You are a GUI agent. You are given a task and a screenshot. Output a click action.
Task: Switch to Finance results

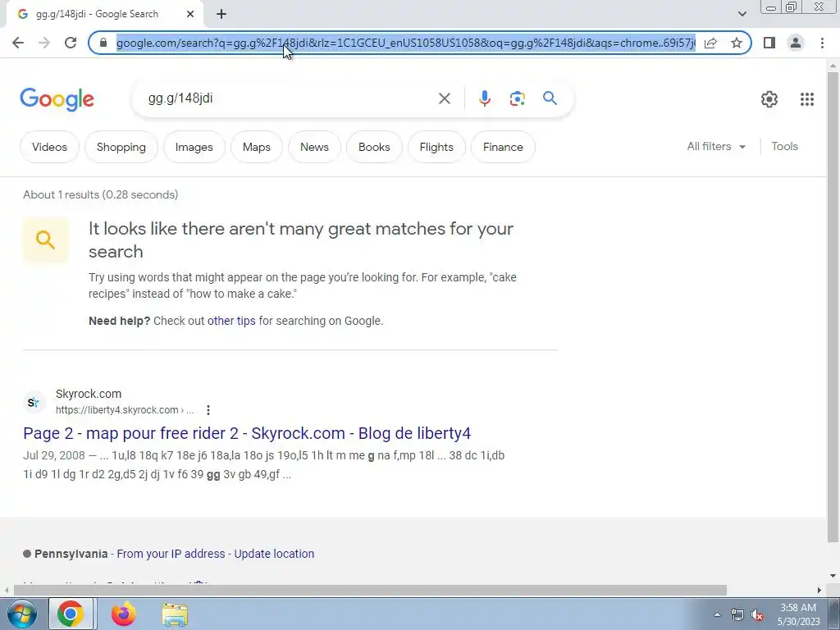503,147
